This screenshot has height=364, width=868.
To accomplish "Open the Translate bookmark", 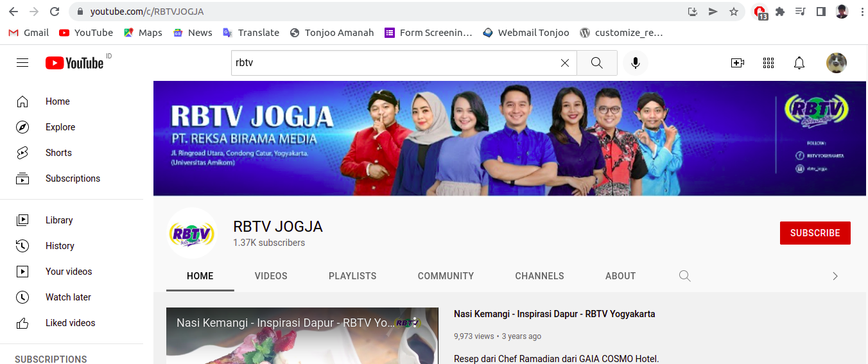I will click(251, 33).
